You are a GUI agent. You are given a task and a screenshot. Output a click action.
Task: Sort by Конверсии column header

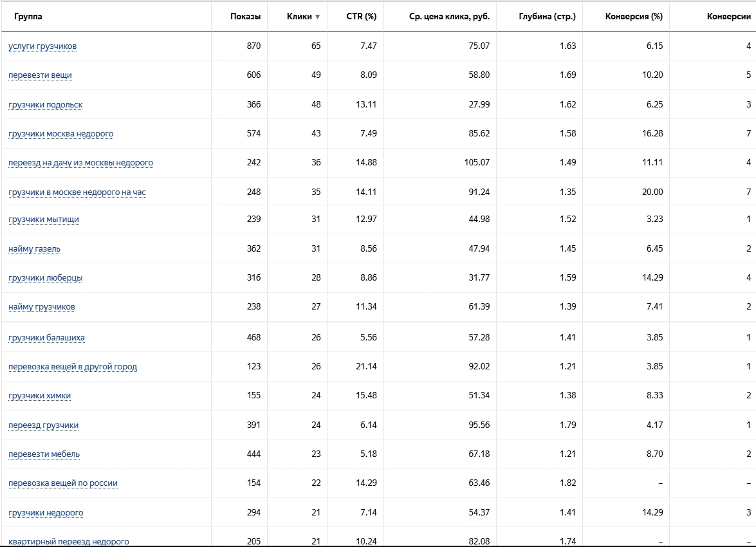click(728, 17)
